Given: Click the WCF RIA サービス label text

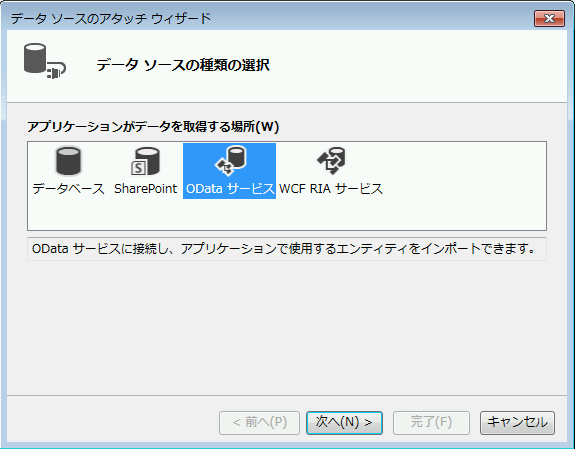Looking at the screenshot, I should pyautogui.click(x=331, y=189).
